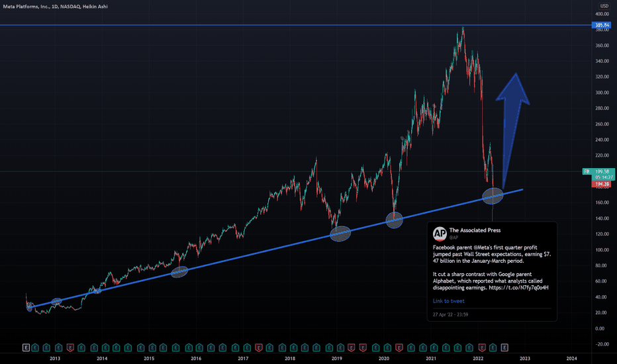617x364 pixels.
Task: Click 'The Associated Press' account name
Action: click(x=475, y=230)
